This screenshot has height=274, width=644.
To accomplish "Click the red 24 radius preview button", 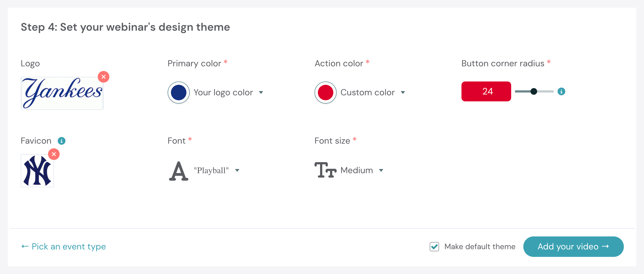I will pyautogui.click(x=486, y=91).
